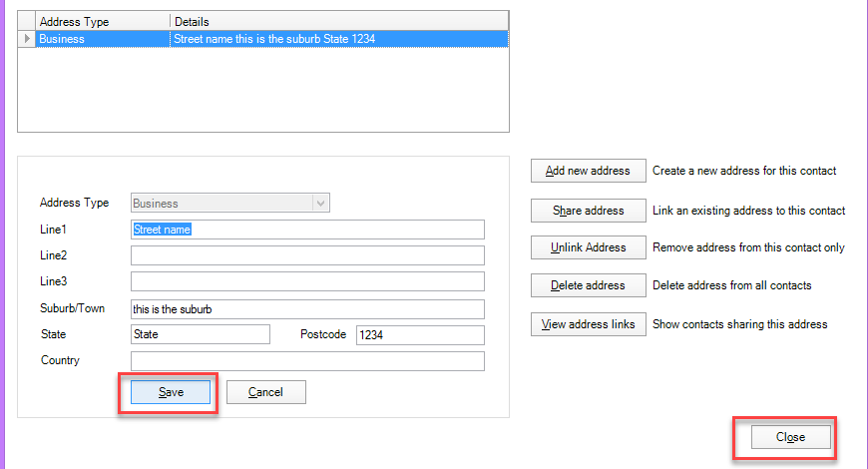Click into the Line1 text field
The image size is (868, 469).
coord(307,230)
